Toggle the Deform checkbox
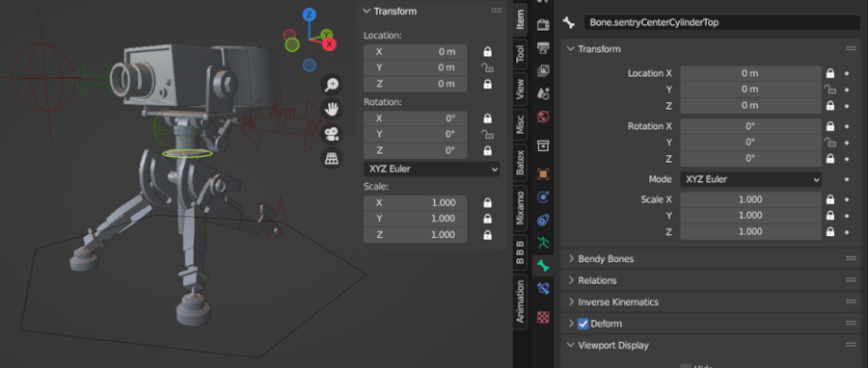Viewport: 868px width, 368px height. point(583,324)
